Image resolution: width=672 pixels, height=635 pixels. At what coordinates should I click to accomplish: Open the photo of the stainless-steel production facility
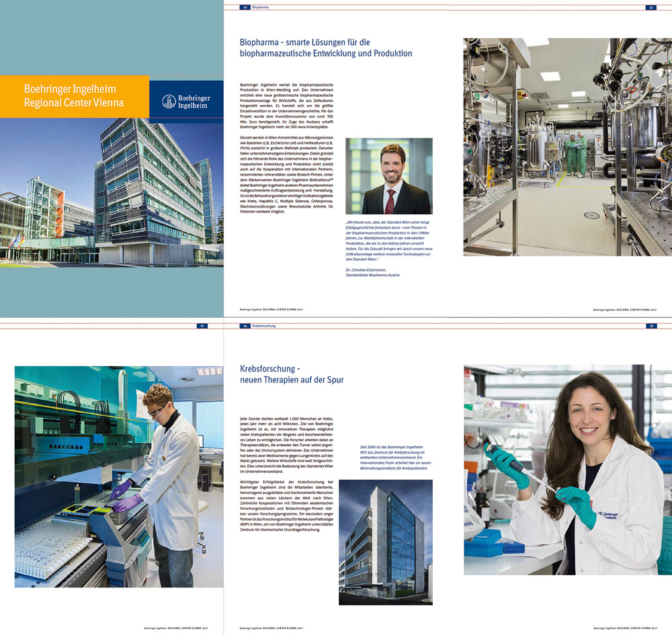[x=567, y=147]
